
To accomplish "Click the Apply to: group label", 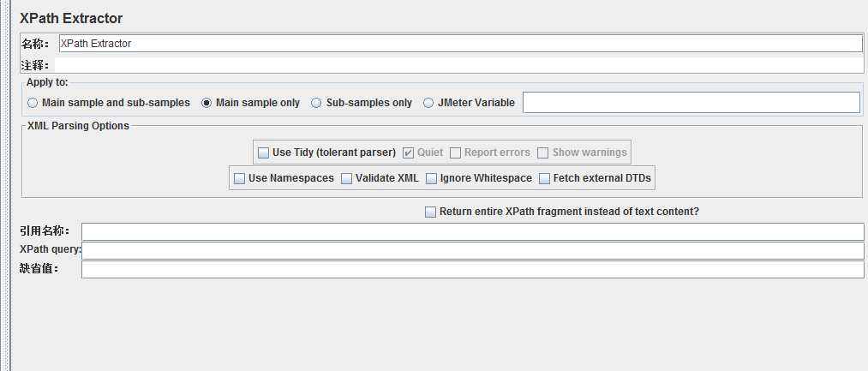I will point(47,82).
